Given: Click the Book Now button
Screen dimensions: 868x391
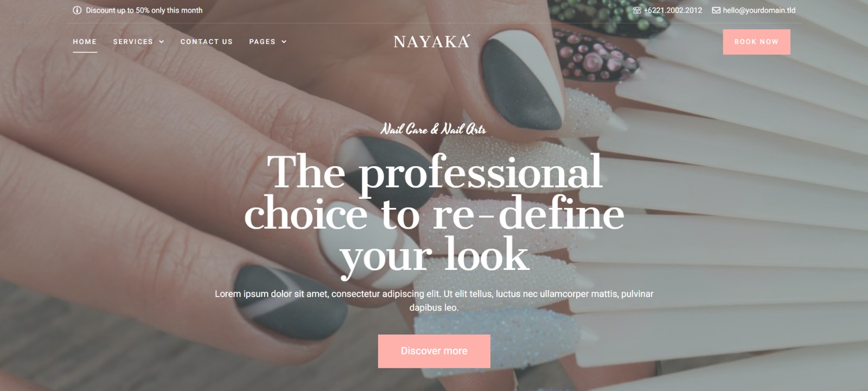Looking at the screenshot, I should pos(756,42).
